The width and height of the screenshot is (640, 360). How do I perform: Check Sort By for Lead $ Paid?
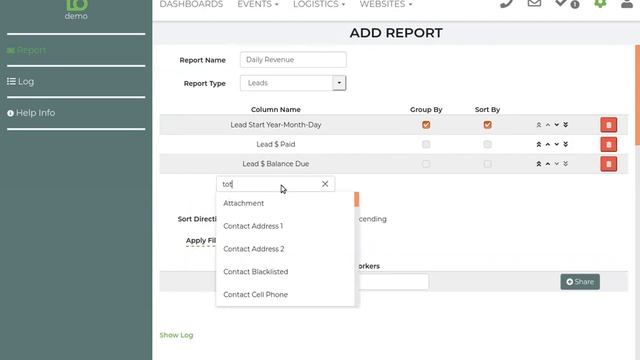click(487, 144)
